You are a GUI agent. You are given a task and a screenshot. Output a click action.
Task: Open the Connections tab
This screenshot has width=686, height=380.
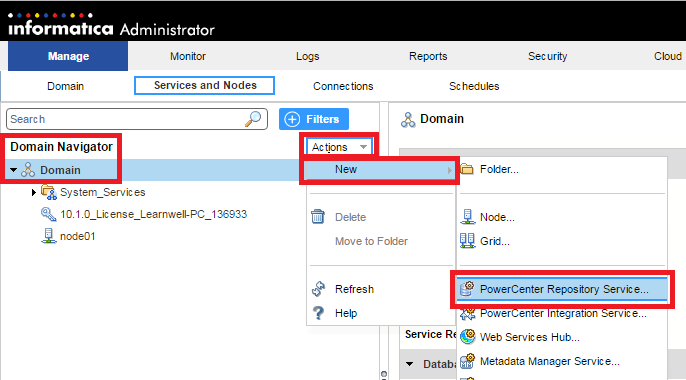(x=343, y=86)
